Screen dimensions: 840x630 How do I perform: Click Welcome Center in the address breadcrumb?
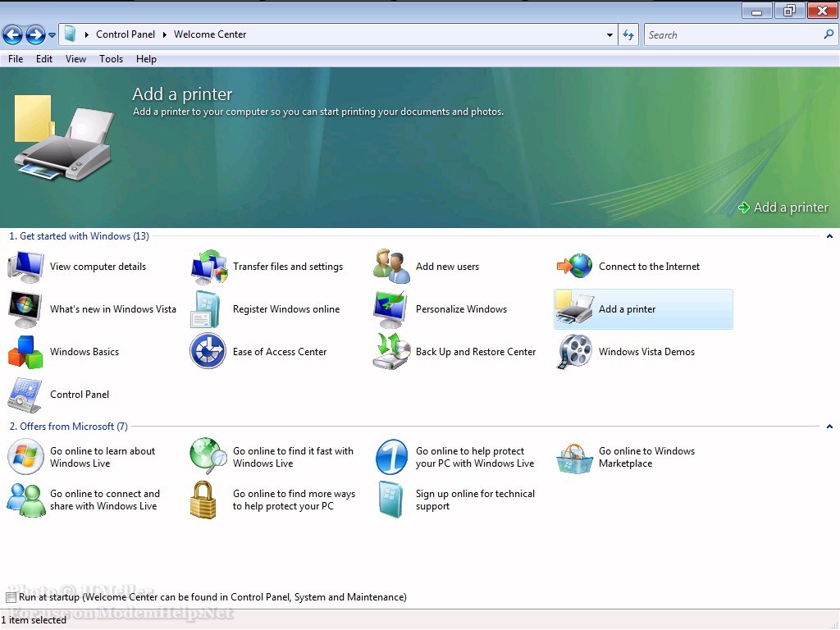[x=210, y=34]
